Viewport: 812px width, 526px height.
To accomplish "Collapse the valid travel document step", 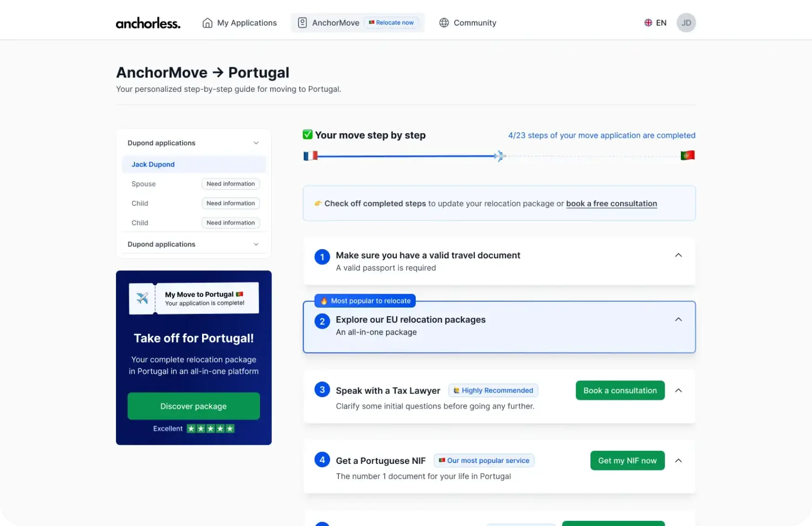I will tap(678, 255).
